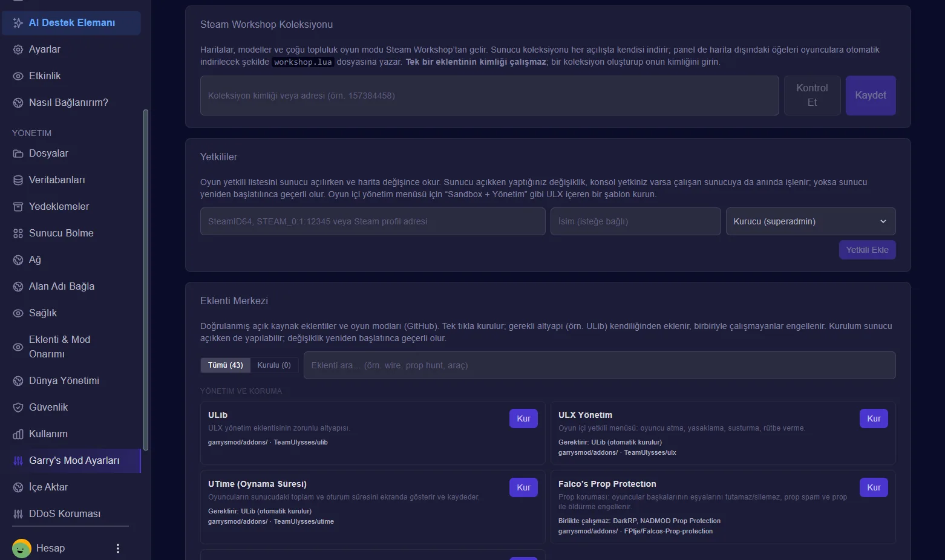945x560 pixels.
Task: Click the sidebar vertical scrollbar
Action: click(x=145, y=279)
